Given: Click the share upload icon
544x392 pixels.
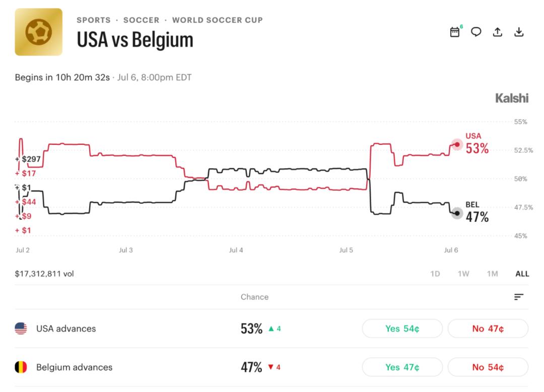Looking at the screenshot, I should click(498, 32).
